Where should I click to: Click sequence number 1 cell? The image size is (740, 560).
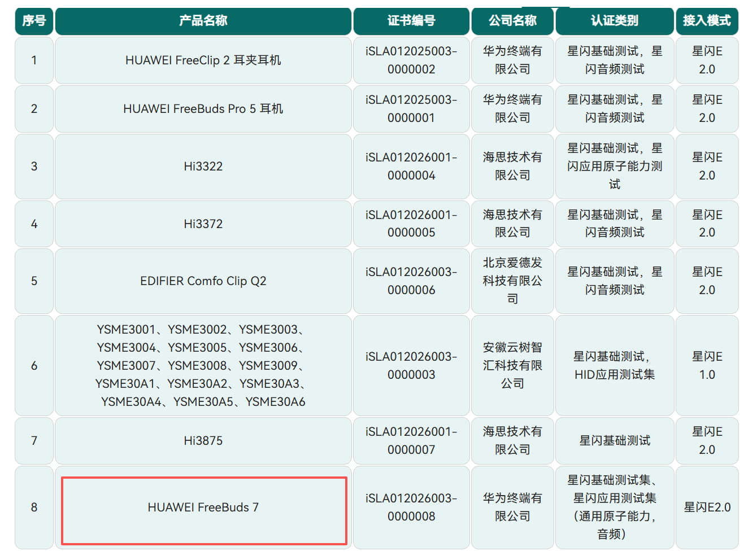coord(34,60)
